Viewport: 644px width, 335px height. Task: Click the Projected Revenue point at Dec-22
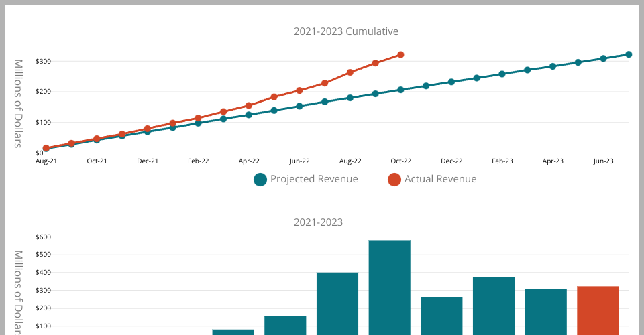(451, 82)
